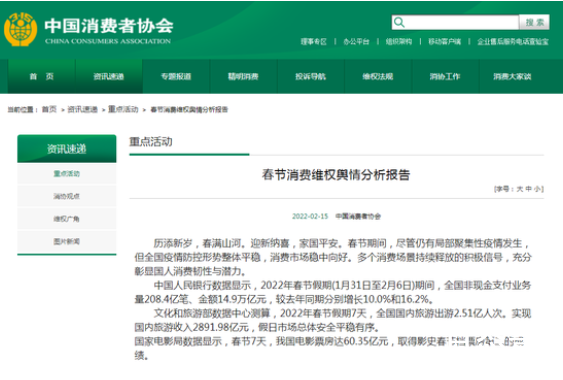Viewport: 563px width, 380px height.
Task: Open 消协观点 in the left sidebar
Action: click(67, 196)
